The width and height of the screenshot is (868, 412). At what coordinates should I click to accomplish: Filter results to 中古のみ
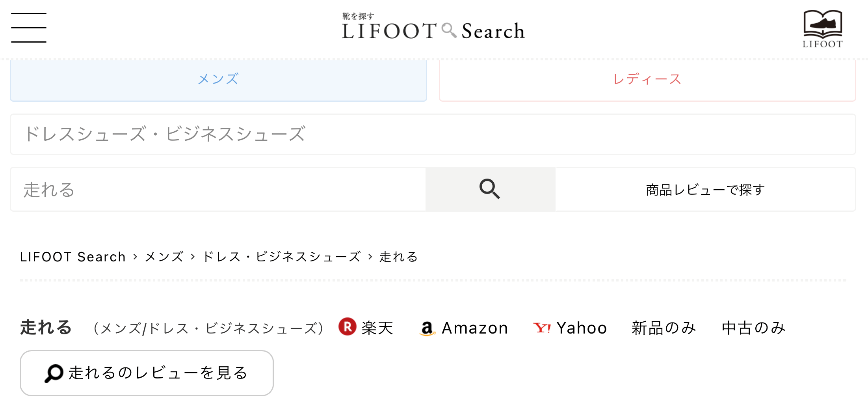753,328
